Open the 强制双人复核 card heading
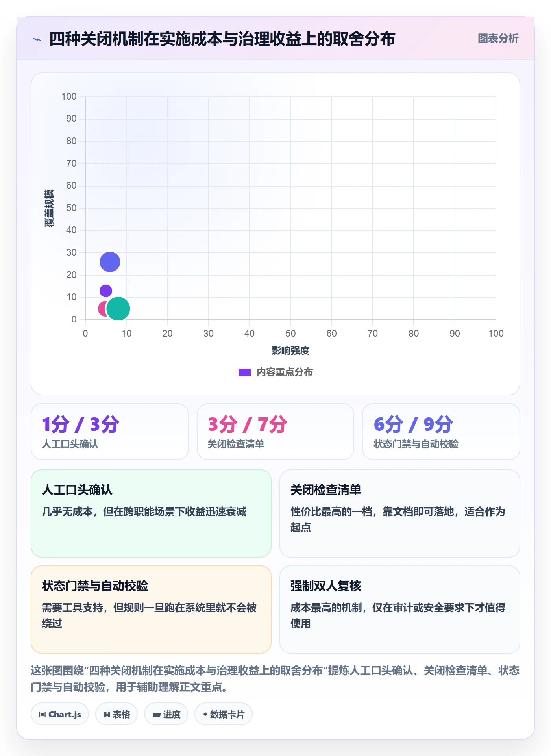The image size is (551, 756). tap(326, 586)
